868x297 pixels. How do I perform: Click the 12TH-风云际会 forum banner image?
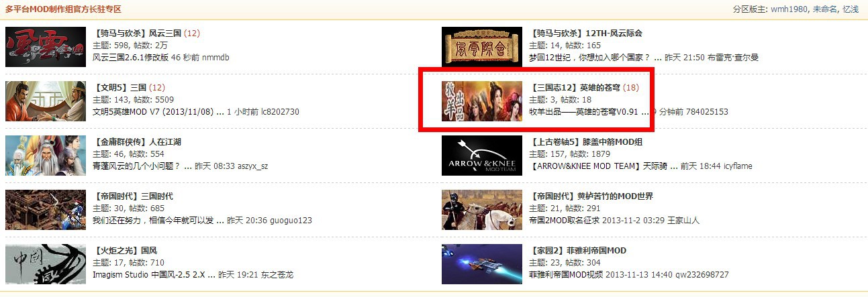coord(482,47)
